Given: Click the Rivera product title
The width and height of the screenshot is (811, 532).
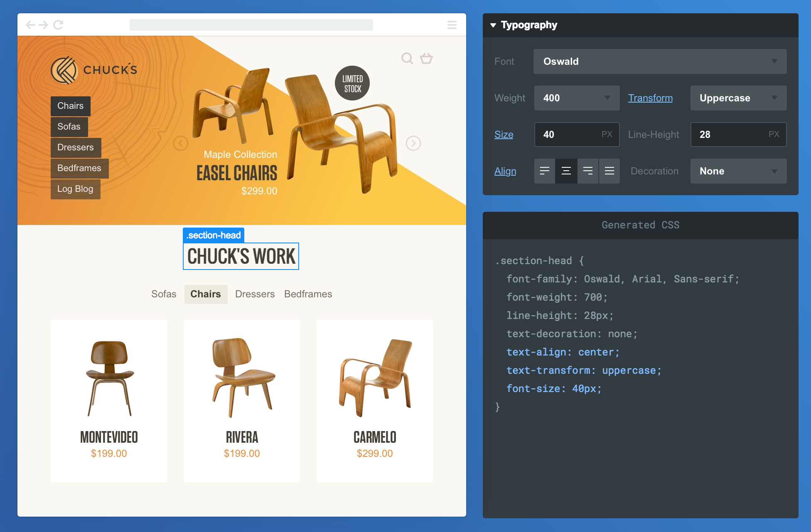Looking at the screenshot, I should point(242,437).
